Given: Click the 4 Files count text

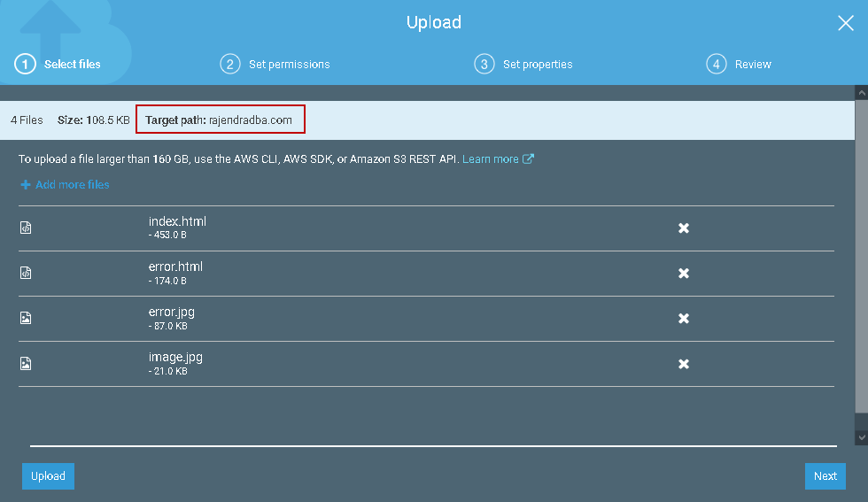Looking at the screenshot, I should pos(27,120).
